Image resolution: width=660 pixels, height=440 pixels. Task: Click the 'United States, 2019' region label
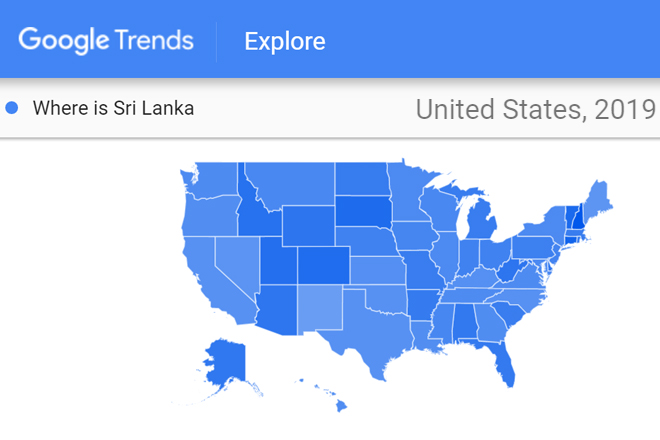click(x=535, y=108)
